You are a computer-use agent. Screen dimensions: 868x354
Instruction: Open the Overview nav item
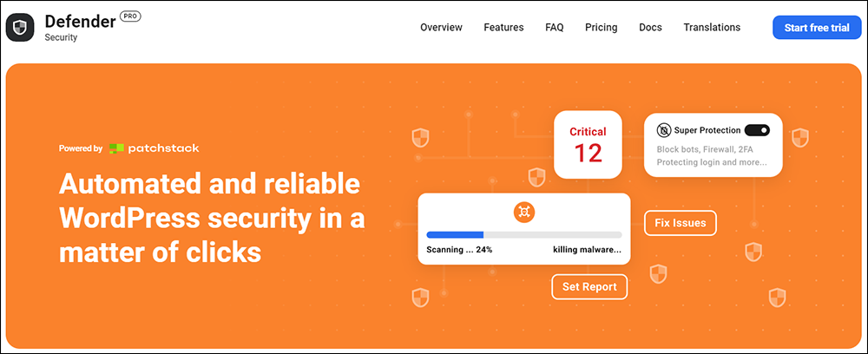coord(441,27)
